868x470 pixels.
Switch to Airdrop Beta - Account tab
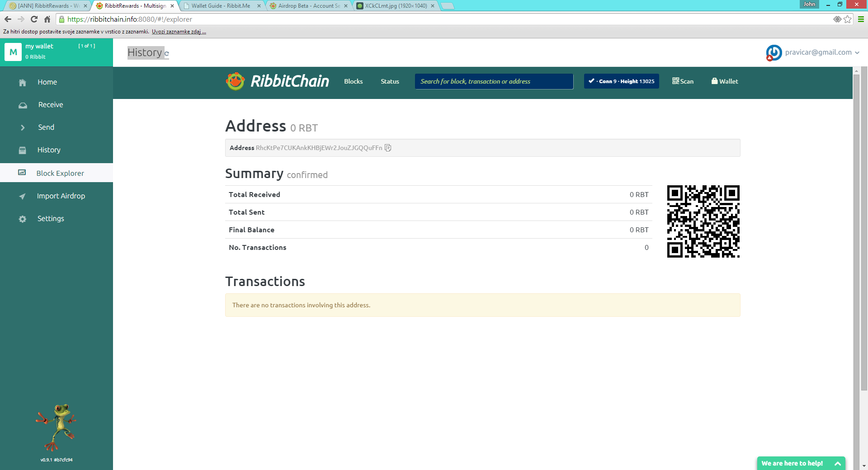309,6
